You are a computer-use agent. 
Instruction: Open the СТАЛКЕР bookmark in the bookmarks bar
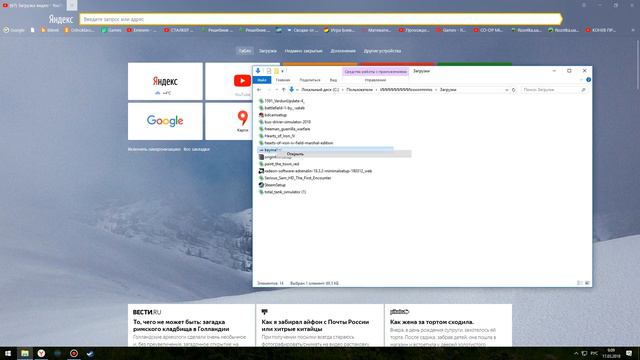pyautogui.click(x=179, y=30)
